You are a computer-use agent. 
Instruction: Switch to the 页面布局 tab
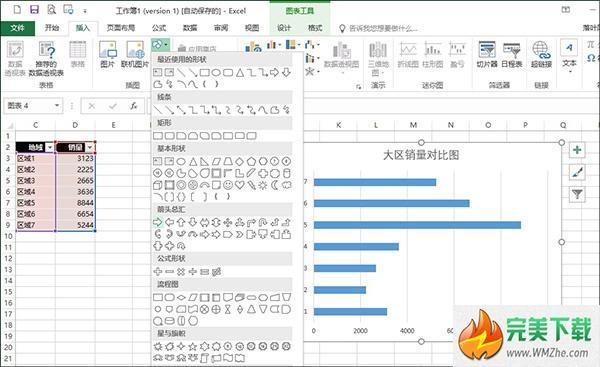tap(121, 28)
